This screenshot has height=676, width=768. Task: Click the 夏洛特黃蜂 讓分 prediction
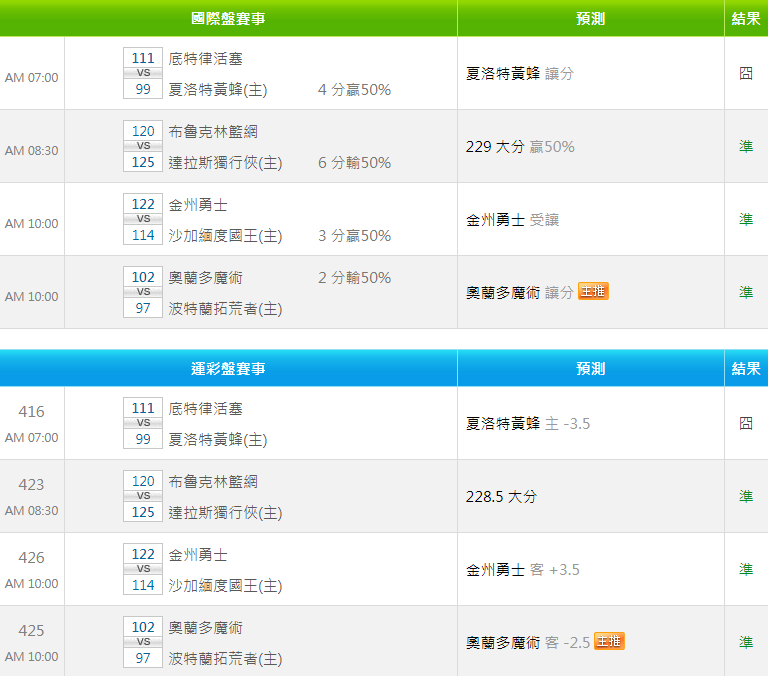point(520,73)
